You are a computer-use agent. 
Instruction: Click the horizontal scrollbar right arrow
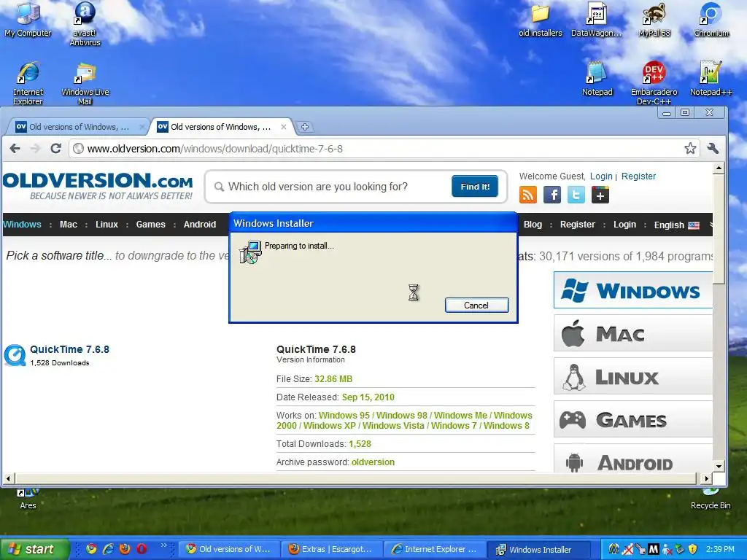click(x=706, y=478)
